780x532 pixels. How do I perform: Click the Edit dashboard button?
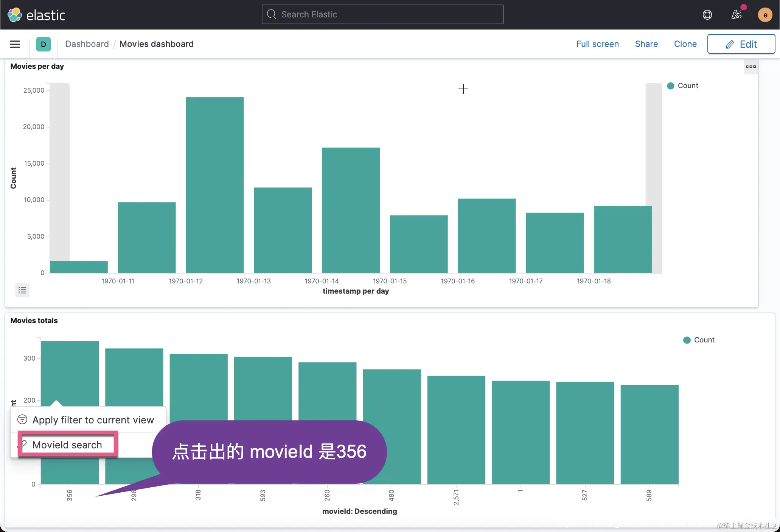click(x=741, y=44)
